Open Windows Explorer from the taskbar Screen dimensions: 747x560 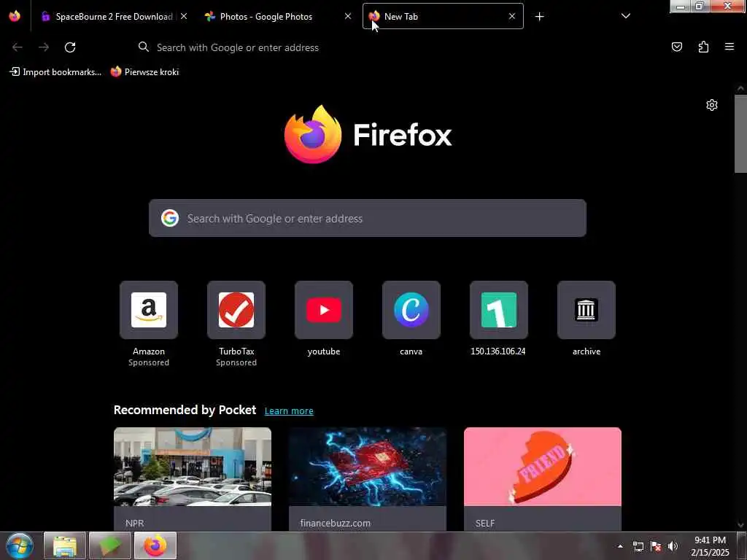pos(65,545)
